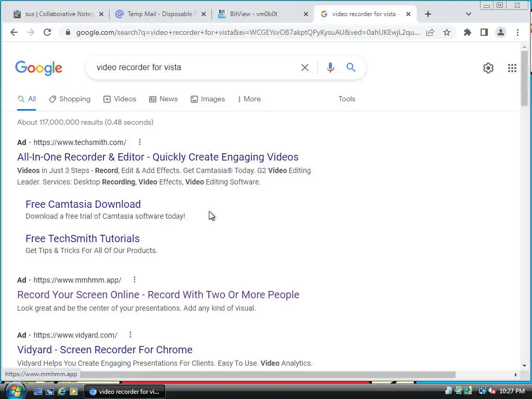Open the Google apps grid
Viewport: 532px width, 399px height.
512,68
